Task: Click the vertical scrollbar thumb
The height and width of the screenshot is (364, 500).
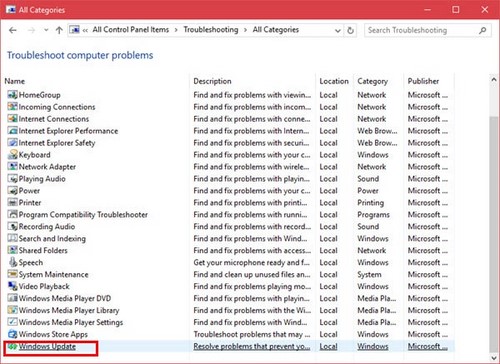Action: point(494,233)
